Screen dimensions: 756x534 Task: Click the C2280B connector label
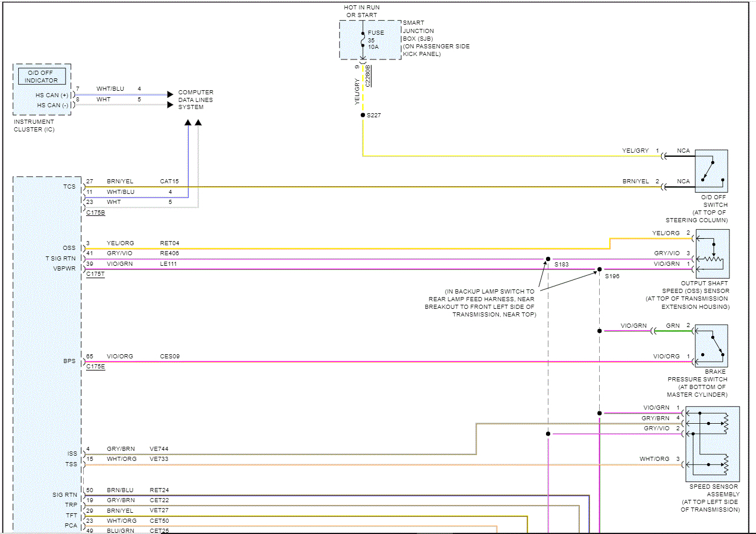click(x=369, y=76)
